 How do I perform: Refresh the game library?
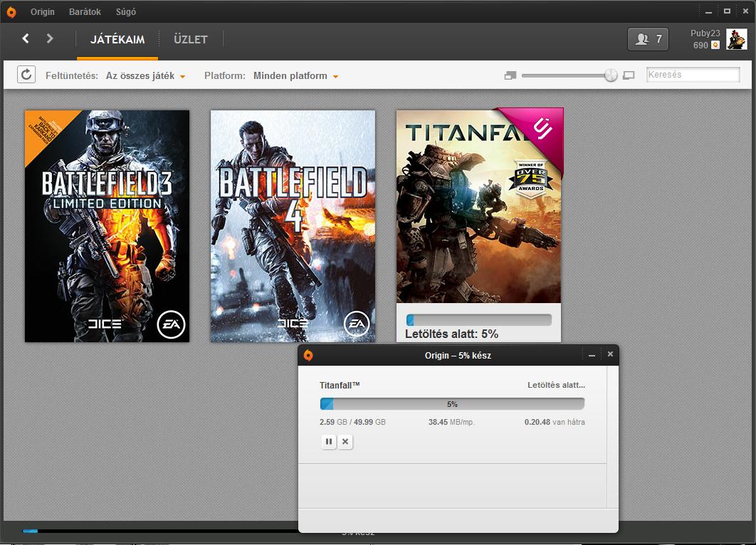pyautogui.click(x=26, y=75)
